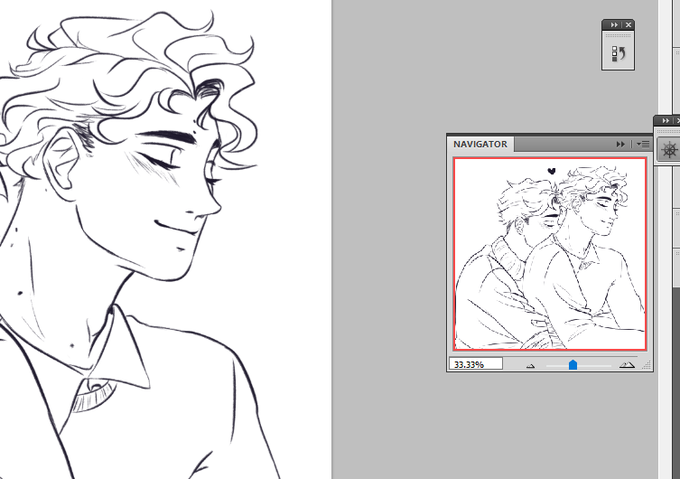Open the History panel icon
This screenshot has width=680, height=479.
click(x=618, y=54)
